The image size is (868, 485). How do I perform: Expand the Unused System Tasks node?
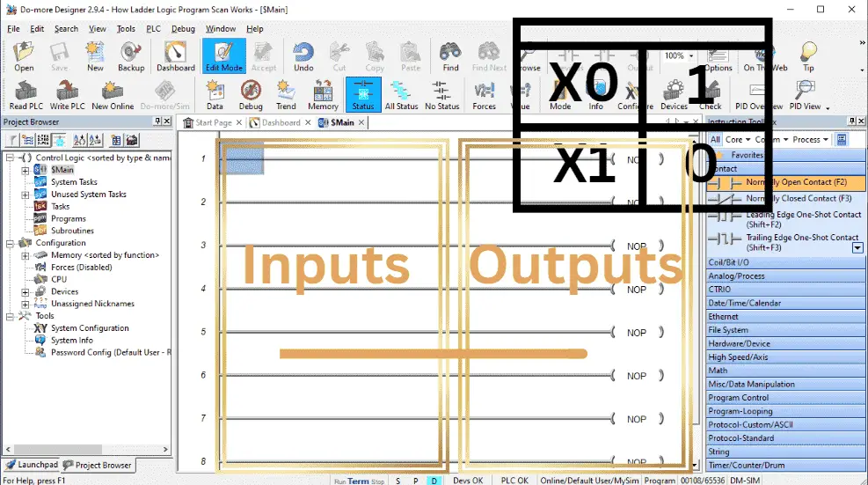(x=26, y=195)
